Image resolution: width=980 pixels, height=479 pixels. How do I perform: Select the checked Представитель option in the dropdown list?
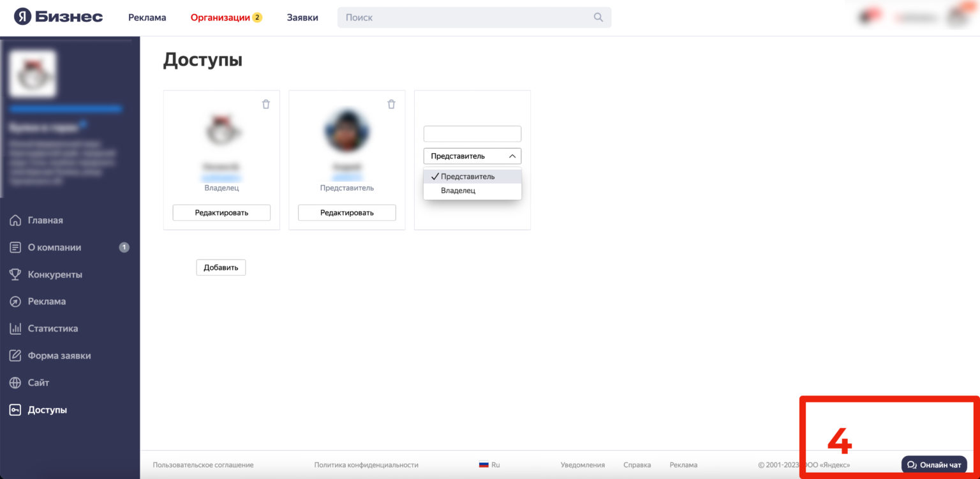tap(472, 177)
